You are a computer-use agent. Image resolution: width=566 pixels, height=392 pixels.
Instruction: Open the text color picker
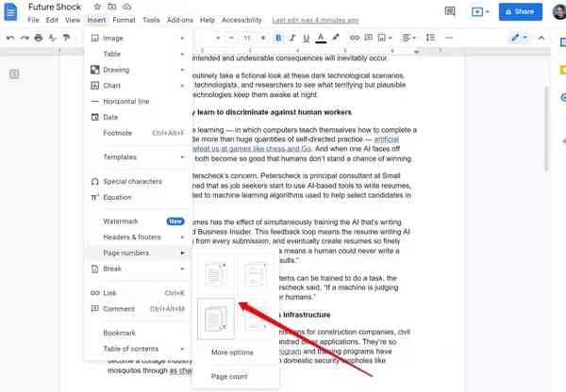pyautogui.click(x=322, y=38)
